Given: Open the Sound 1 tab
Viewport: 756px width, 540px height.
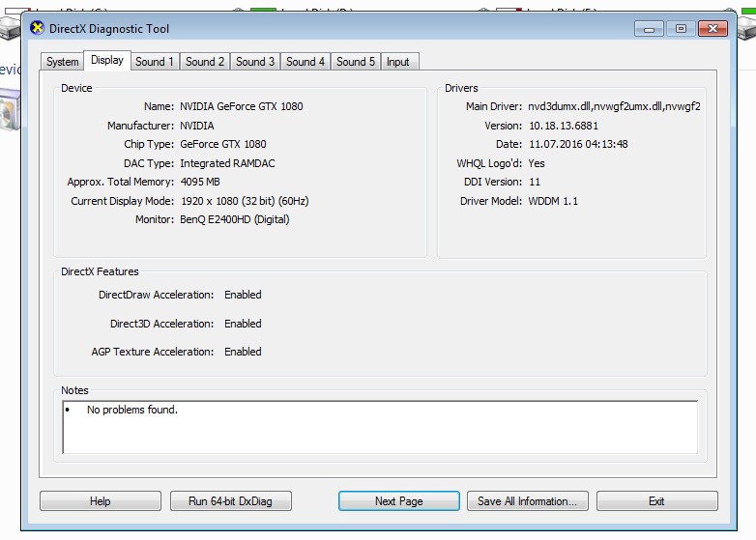Looking at the screenshot, I should coord(155,62).
